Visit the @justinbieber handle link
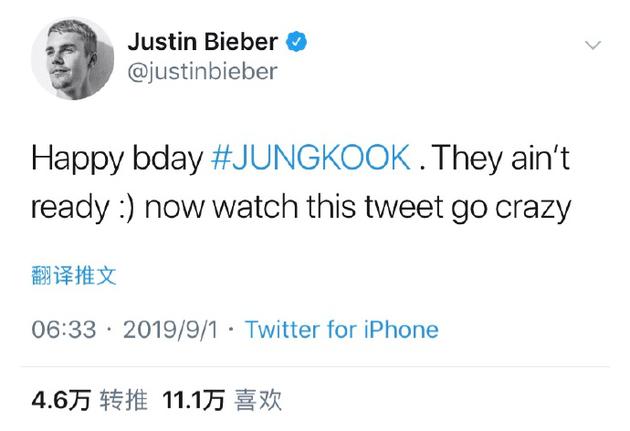The height and width of the screenshot is (431, 630). pos(201,72)
